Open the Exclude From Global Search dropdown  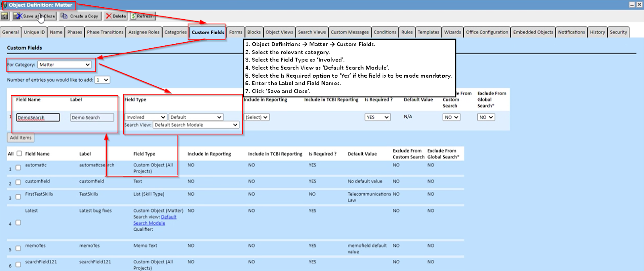(x=486, y=117)
